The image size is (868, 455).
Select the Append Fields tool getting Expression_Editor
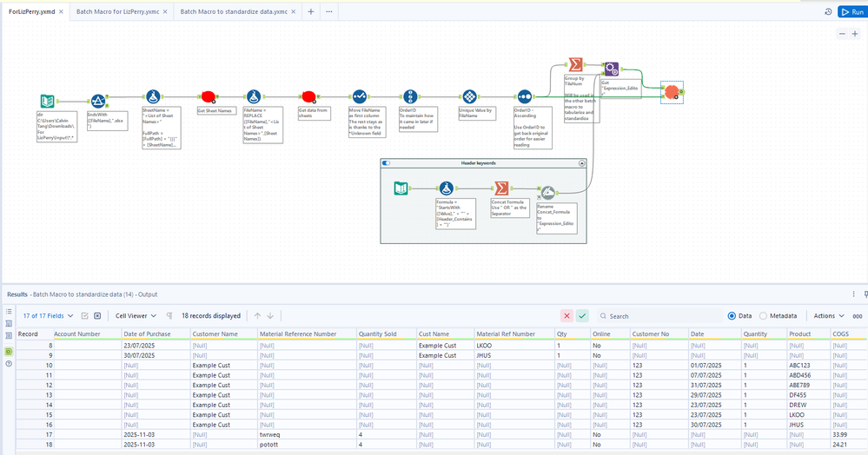pos(611,69)
